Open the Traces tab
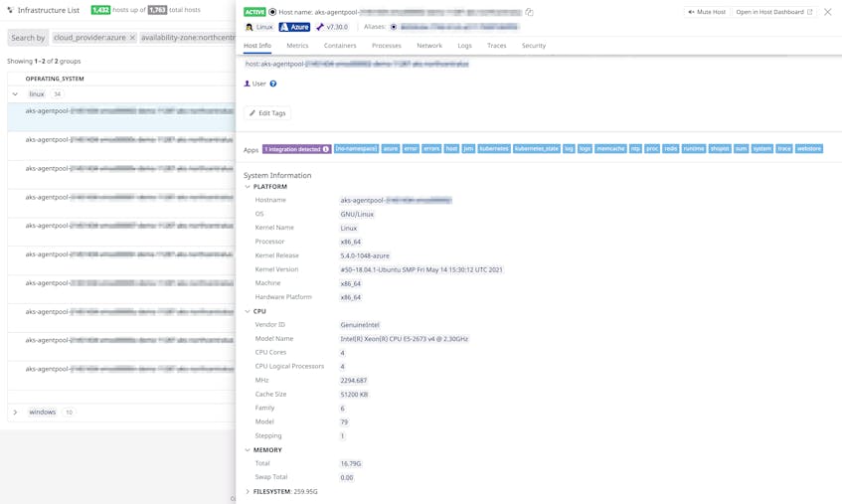Viewport: 842px width, 504px height. click(x=497, y=46)
